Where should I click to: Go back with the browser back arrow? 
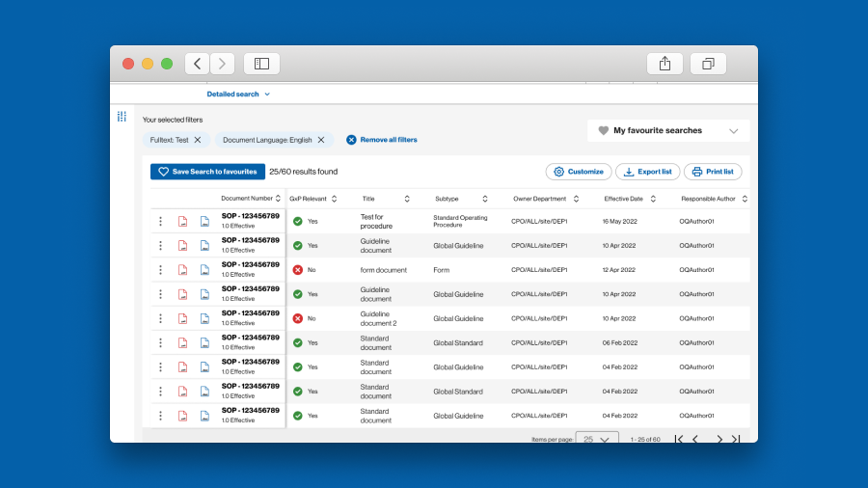tap(197, 64)
